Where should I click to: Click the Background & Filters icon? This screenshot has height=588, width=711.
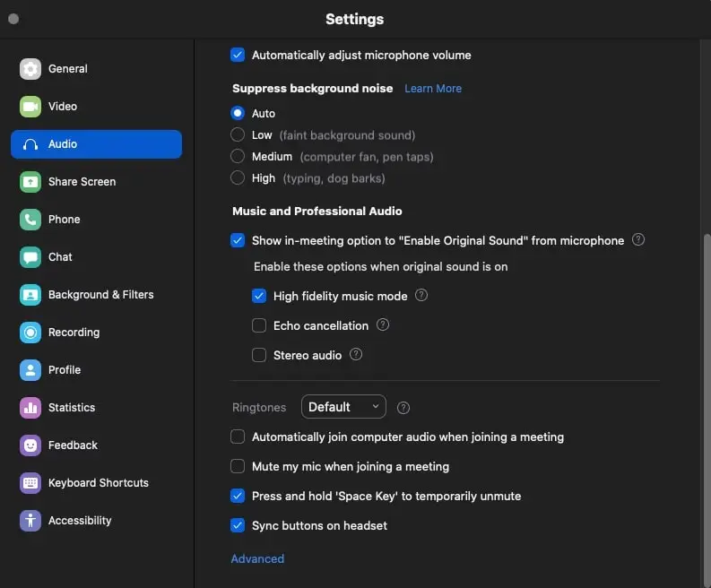30,295
